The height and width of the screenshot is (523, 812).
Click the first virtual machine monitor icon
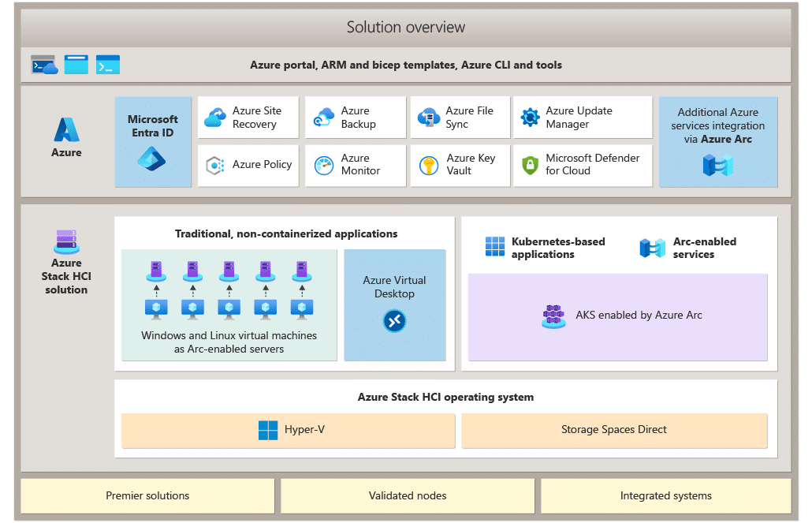(x=156, y=308)
